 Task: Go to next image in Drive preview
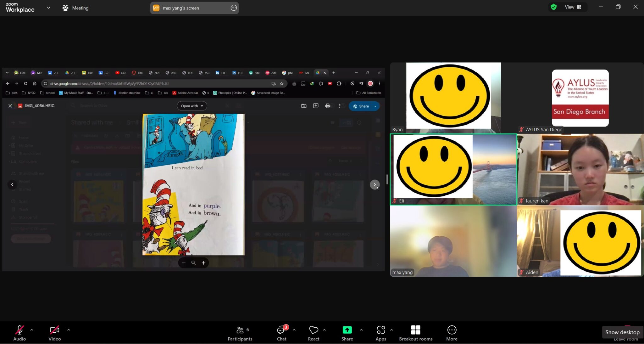[375, 184]
